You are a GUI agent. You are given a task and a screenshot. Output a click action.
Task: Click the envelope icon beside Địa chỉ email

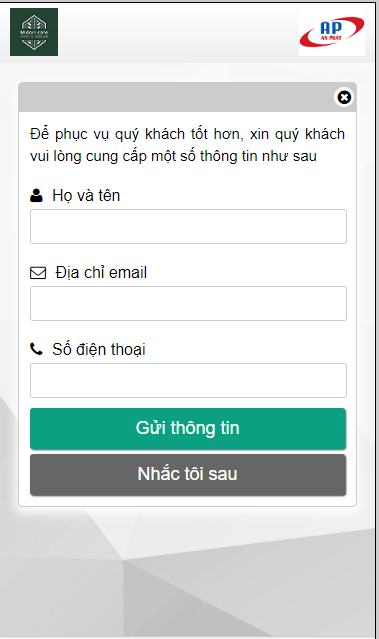(x=38, y=273)
